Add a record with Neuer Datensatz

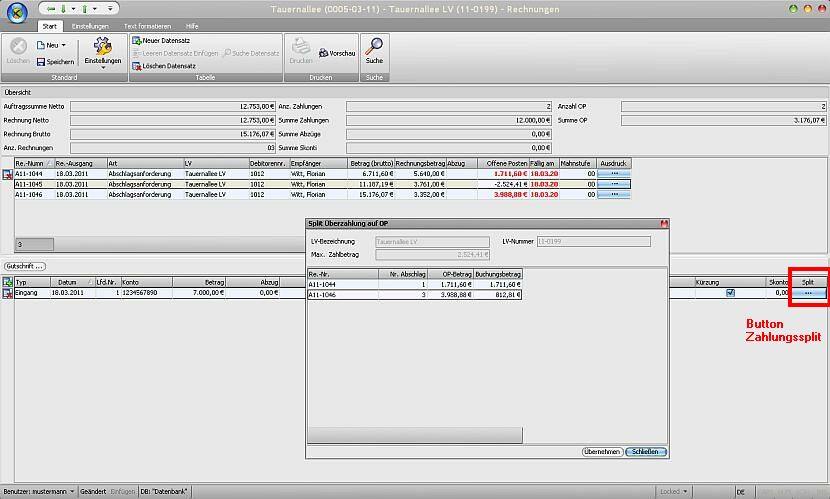point(161,40)
